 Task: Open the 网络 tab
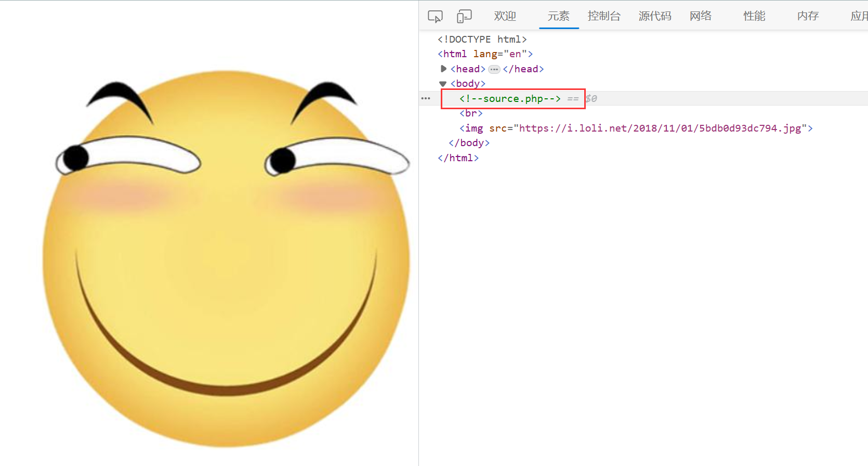click(701, 16)
